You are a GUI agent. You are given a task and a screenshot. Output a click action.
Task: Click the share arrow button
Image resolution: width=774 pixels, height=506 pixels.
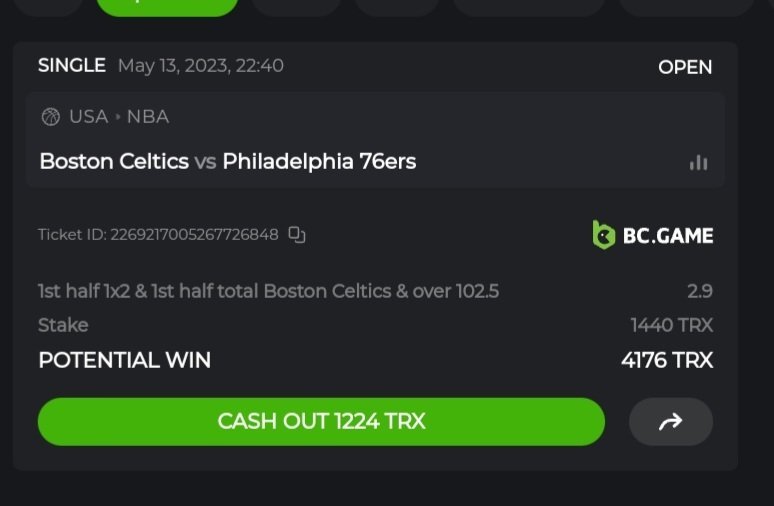pos(670,422)
